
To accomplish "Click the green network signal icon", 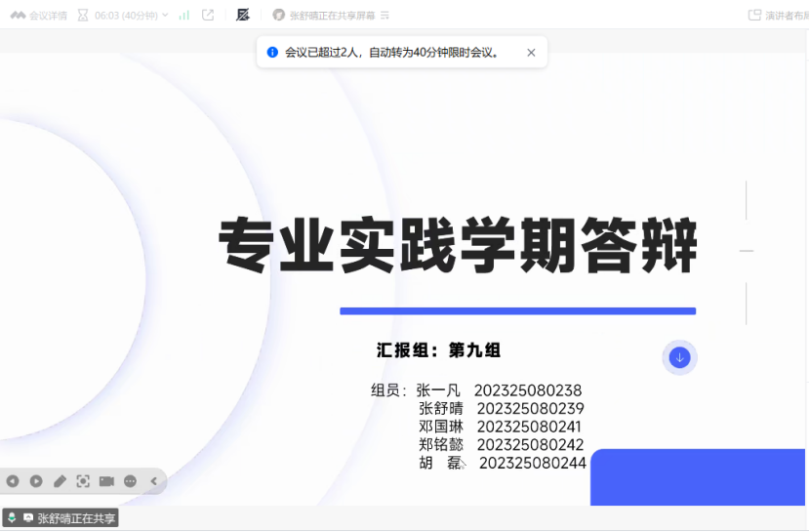I will point(184,15).
